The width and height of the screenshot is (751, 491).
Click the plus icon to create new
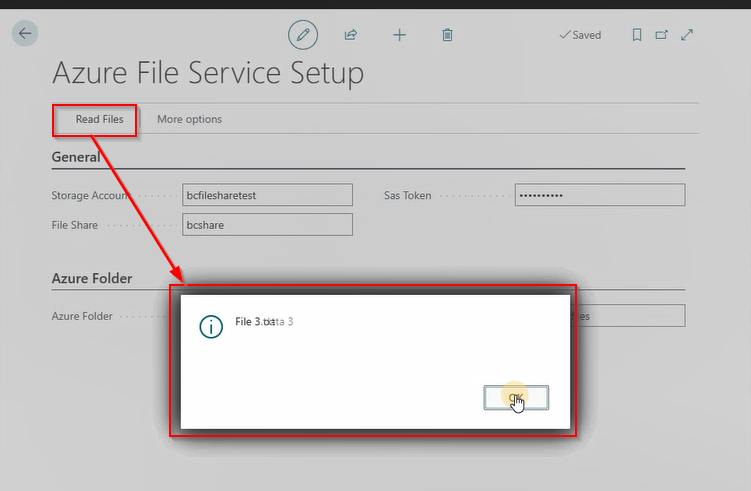coord(399,34)
